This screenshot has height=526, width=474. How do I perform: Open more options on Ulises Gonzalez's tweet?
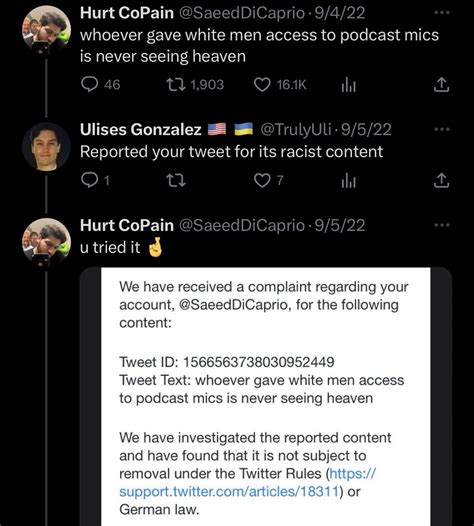coord(441,129)
